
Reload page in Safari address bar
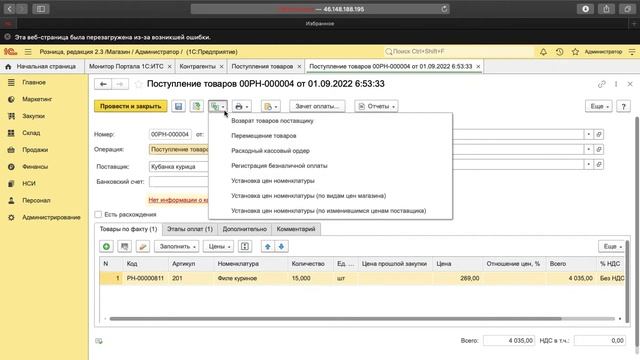tap(444, 9)
